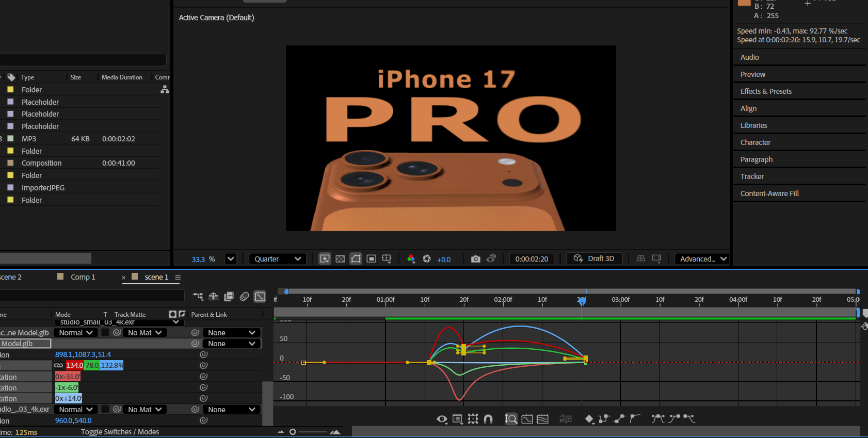868x438 pixels.
Task: Open grid and guide options icon
Action: [387, 259]
